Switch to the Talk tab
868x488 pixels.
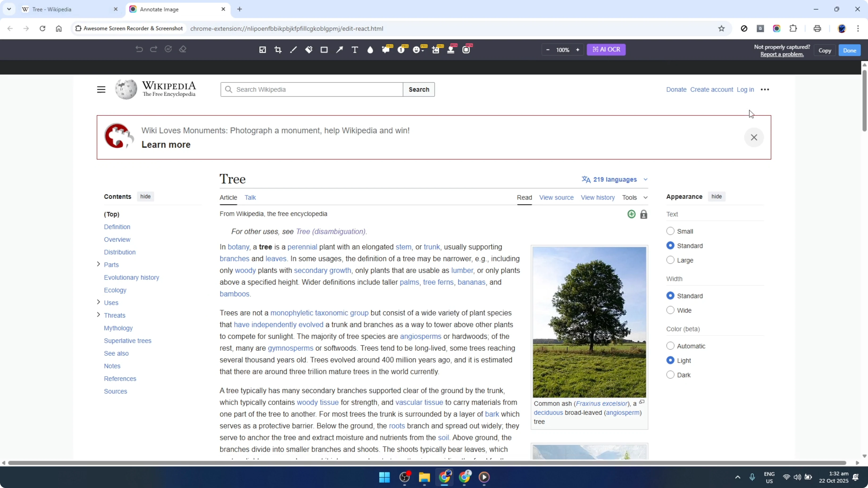250,197
